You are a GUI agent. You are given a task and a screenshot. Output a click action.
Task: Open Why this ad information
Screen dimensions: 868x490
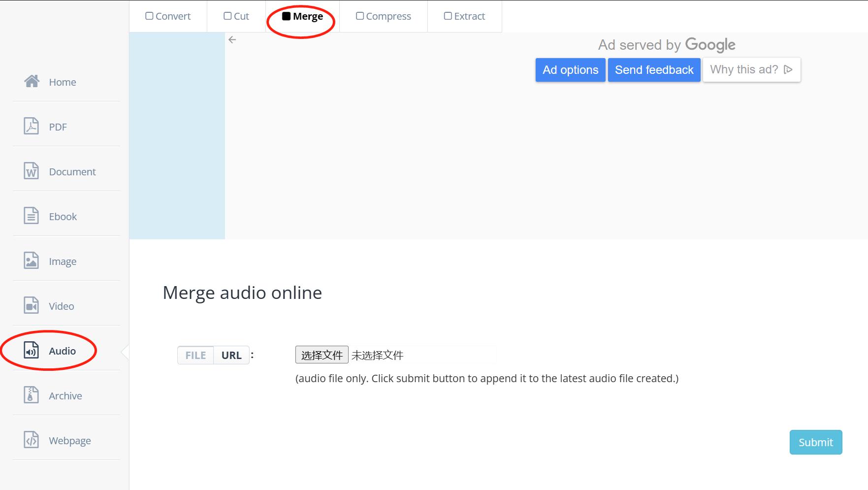(750, 69)
